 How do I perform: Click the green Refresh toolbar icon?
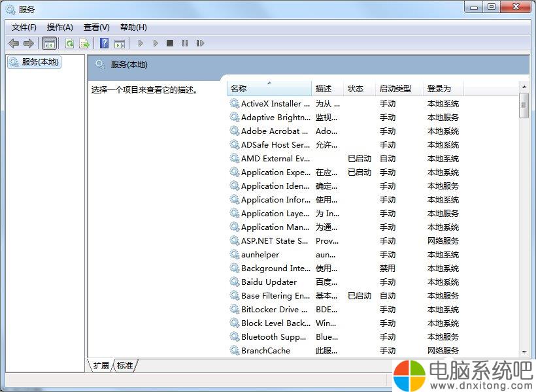(70, 43)
